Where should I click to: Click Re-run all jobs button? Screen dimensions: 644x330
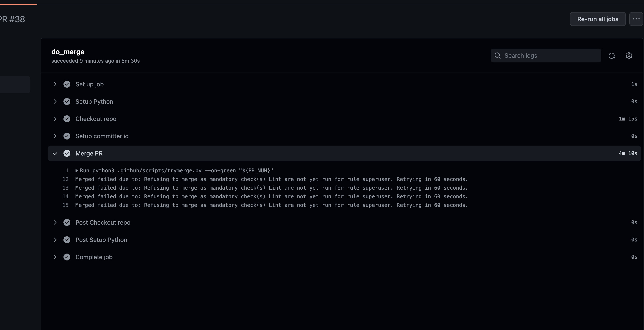(598, 19)
